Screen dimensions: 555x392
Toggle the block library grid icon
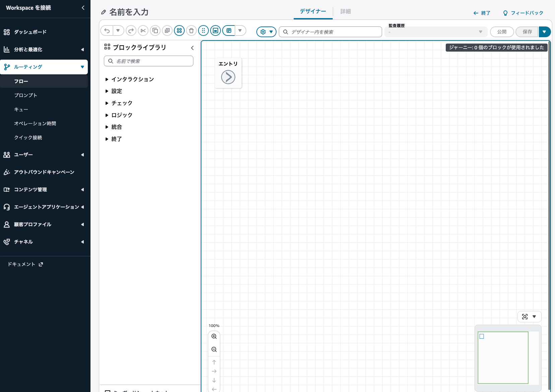point(179,31)
